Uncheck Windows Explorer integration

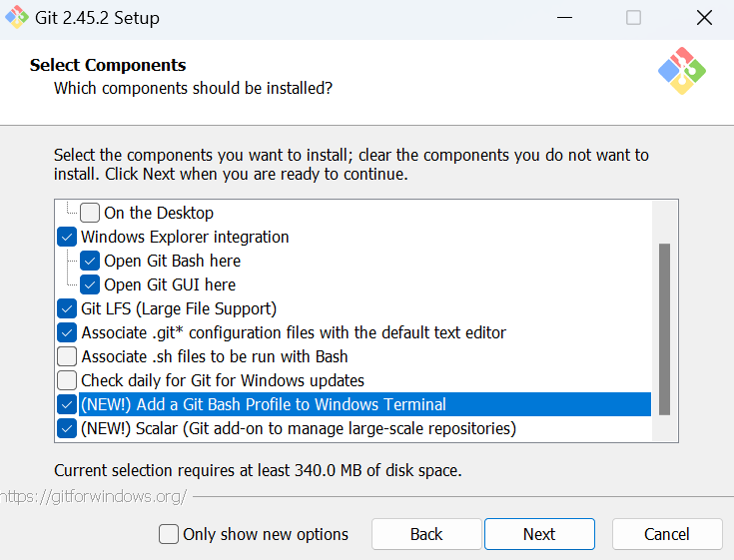67,237
